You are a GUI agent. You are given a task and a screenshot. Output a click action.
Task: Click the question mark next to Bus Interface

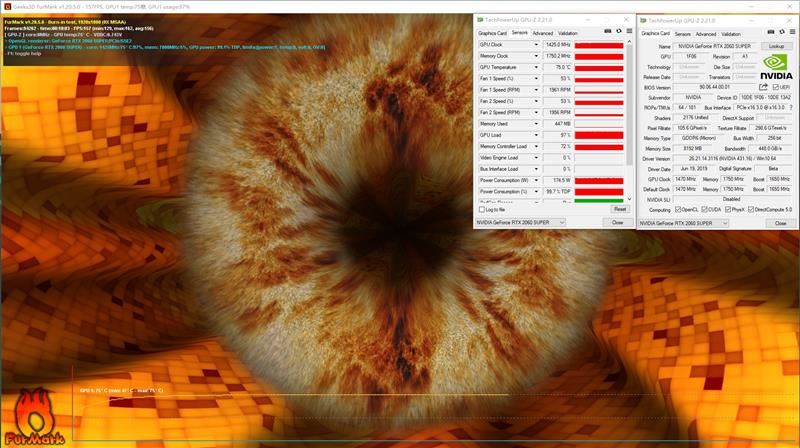coord(791,108)
